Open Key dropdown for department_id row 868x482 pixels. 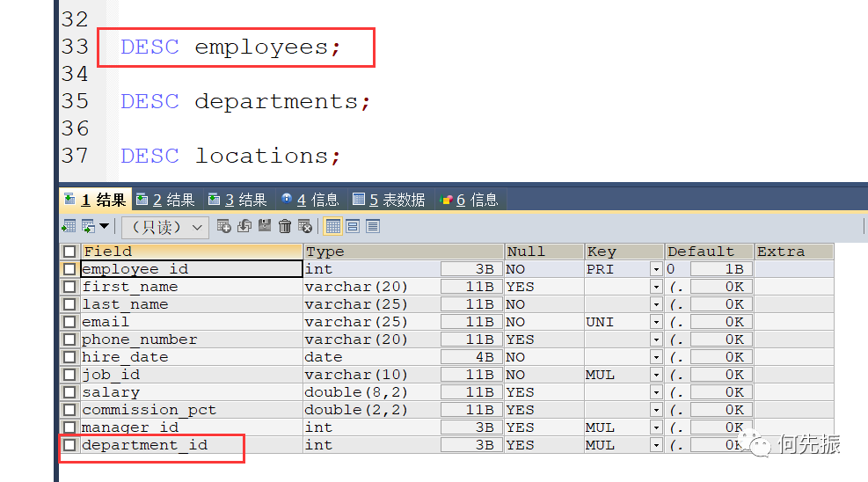pos(656,445)
